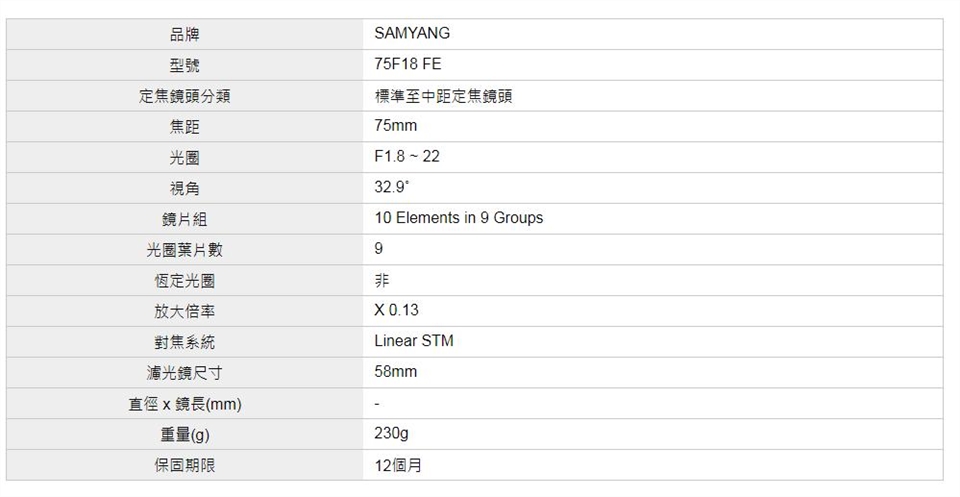Click the 品牌 label cell
Screen dimensions: 960x497
click(186, 34)
